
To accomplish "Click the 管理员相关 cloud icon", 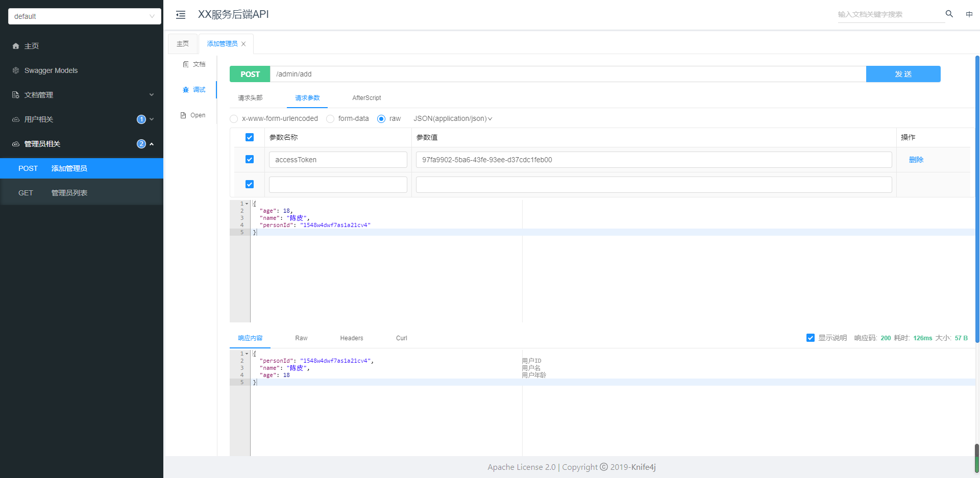I will click(x=16, y=144).
